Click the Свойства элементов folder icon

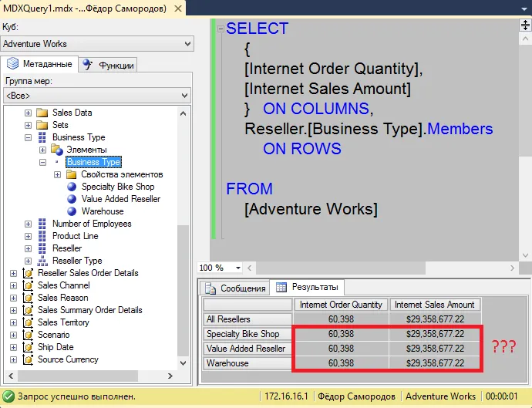(71, 174)
